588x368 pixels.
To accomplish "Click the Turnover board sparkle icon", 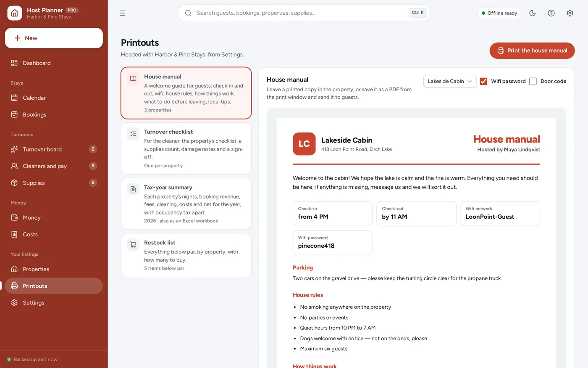I will [x=14, y=149].
